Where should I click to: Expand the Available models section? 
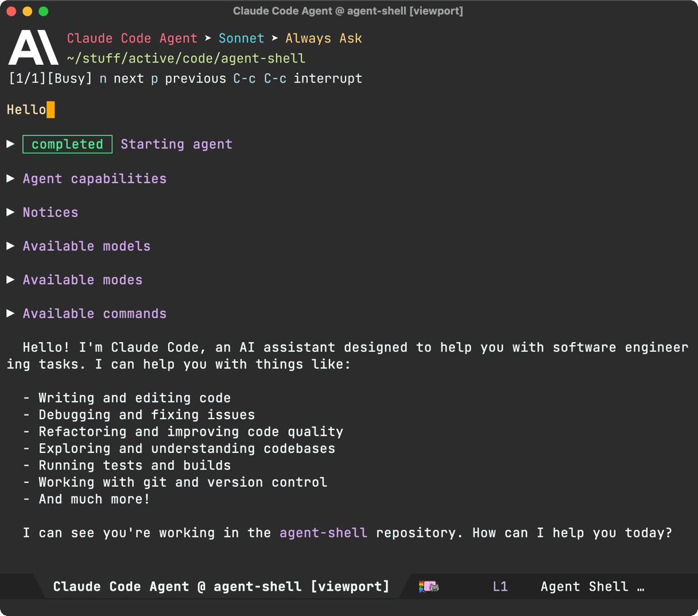86,246
